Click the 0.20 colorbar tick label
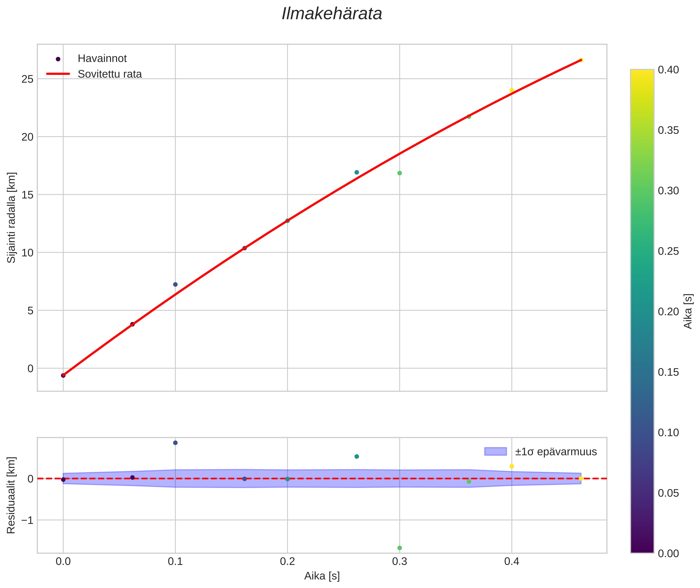 668,312
